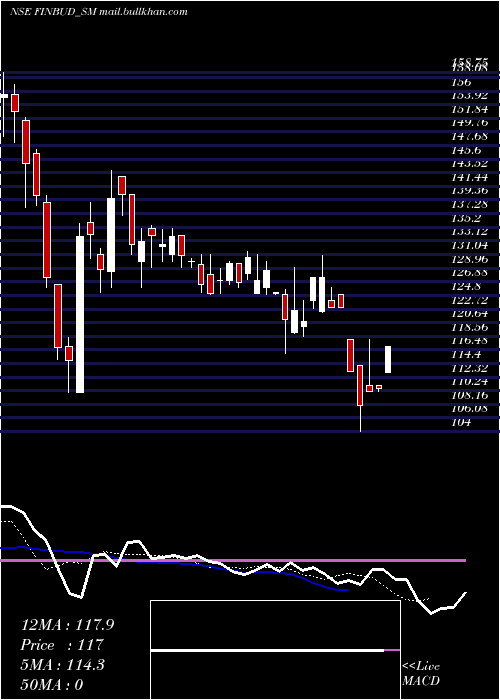This screenshot has height=700, width=500.
Task: Click the '<<Live MACD' label
Action: pyautogui.click(x=421, y=674)
